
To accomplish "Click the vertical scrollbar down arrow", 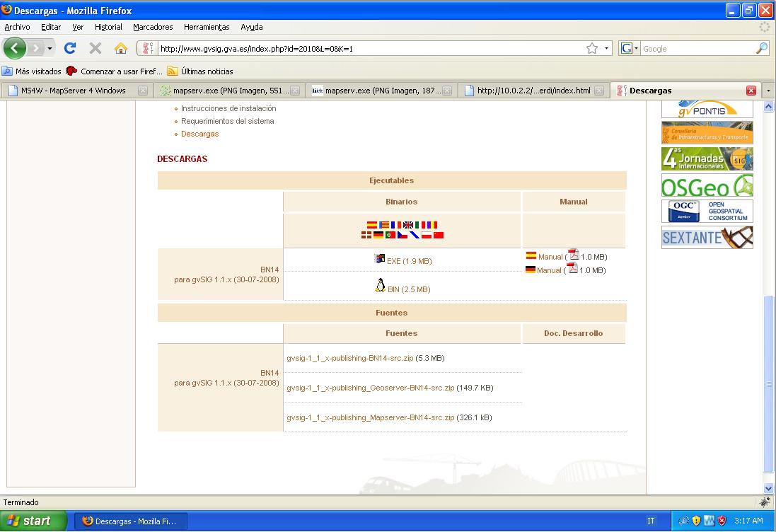I will tap(769, 488).
